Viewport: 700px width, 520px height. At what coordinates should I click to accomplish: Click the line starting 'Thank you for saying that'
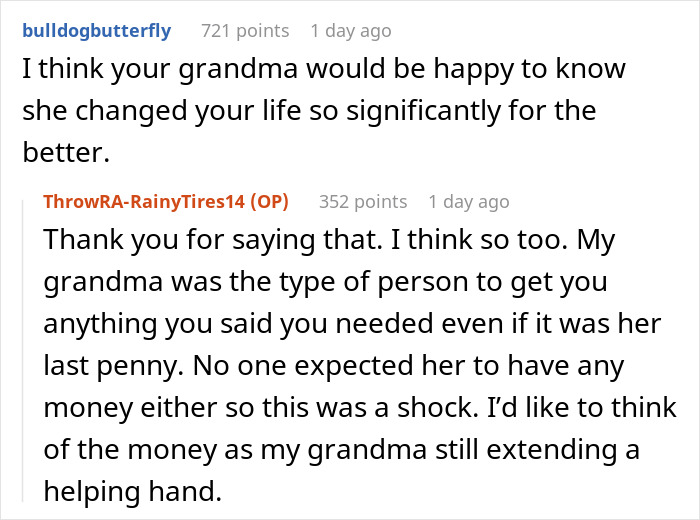(329, 240)
